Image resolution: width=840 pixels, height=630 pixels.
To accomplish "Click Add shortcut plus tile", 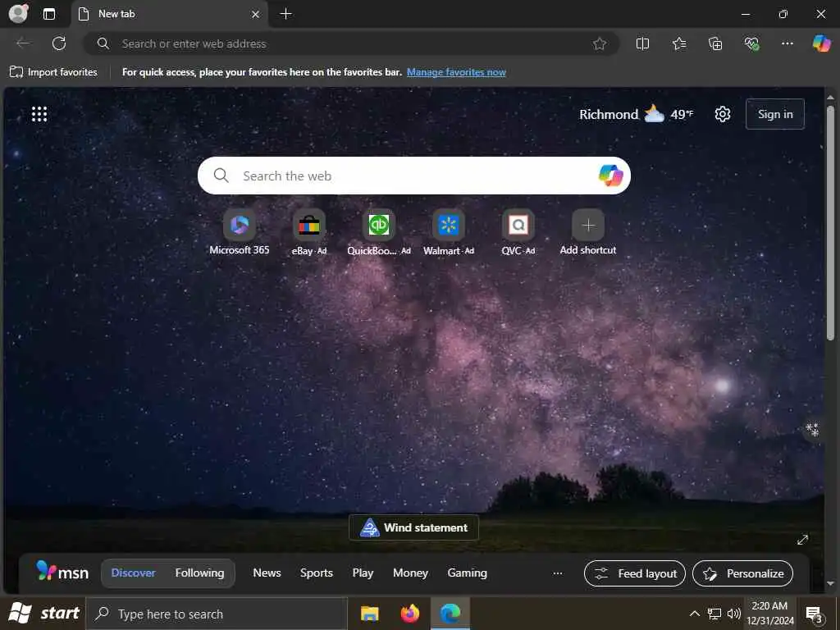I will click(587, 233).
